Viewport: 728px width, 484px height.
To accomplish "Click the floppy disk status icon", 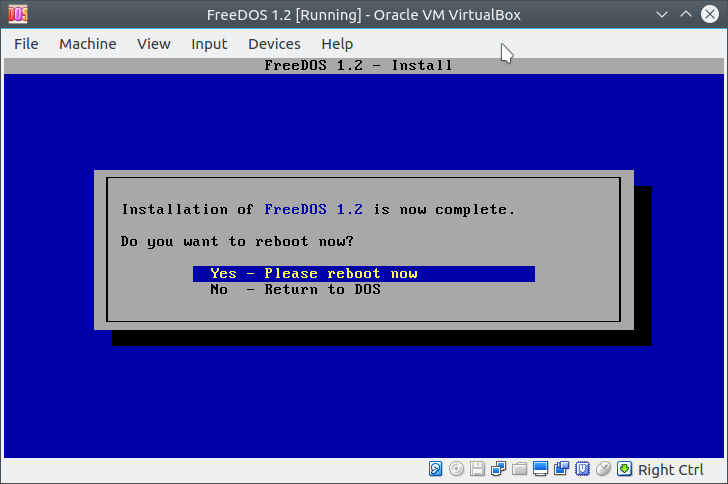I will (x=477, y=469).
